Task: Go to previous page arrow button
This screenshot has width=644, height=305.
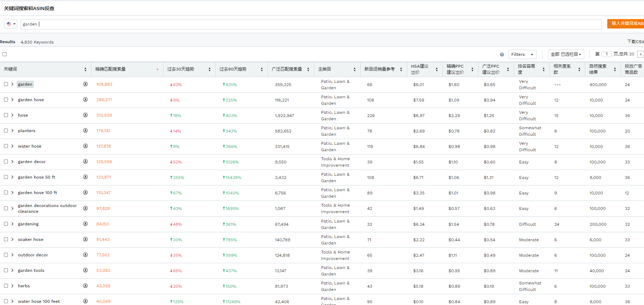Action: (x=640, y=54)
